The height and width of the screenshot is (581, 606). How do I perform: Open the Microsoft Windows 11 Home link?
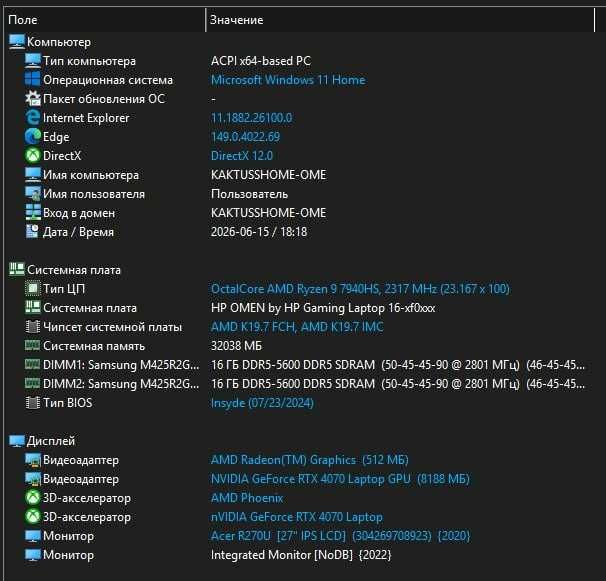tap(288, 80)
